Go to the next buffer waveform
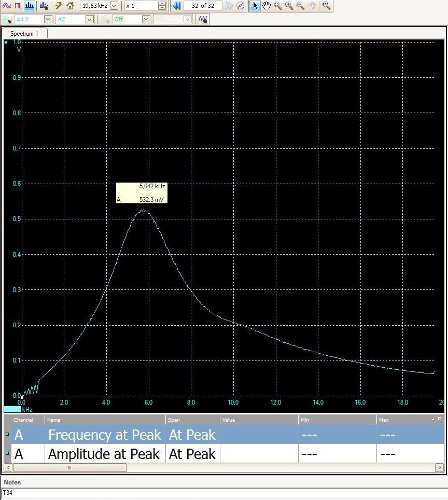448x500 pixels. [229, 6]
